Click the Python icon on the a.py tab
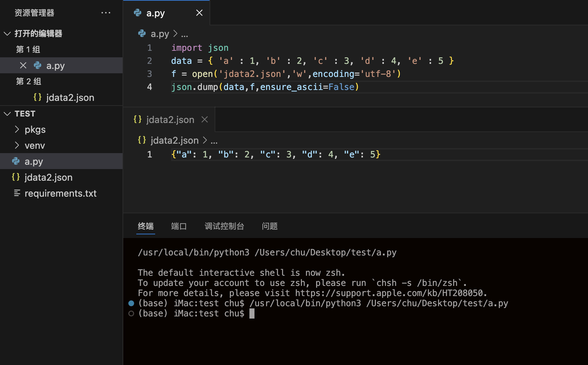 [x=138, y=13]
